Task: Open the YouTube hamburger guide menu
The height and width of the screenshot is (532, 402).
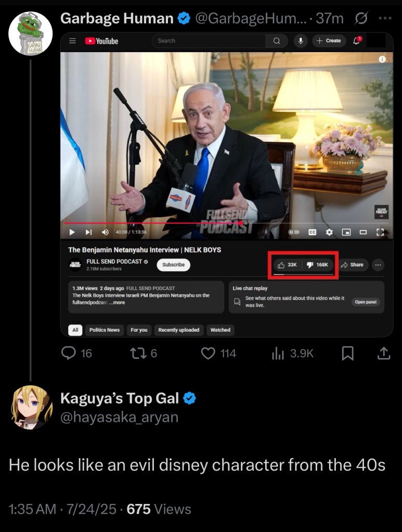Action: (x=73, y=41)
